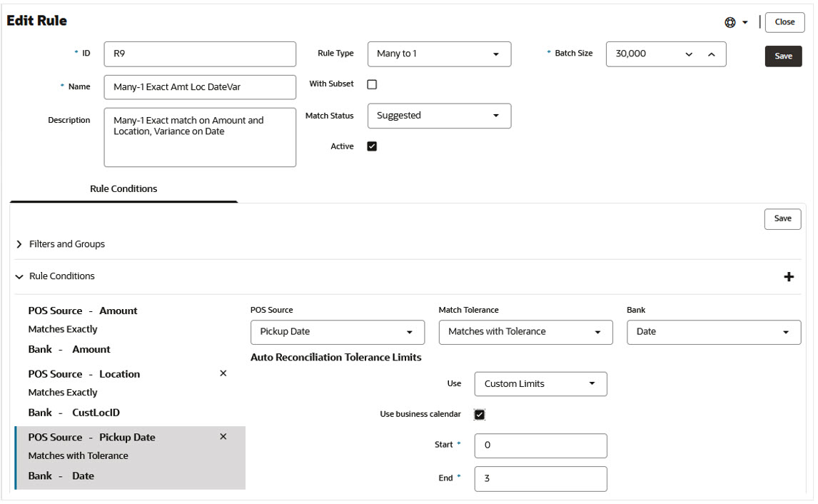Open the Bank Date dropdown
The width and height of the screenshot is (818, 504).
point(714,333)
